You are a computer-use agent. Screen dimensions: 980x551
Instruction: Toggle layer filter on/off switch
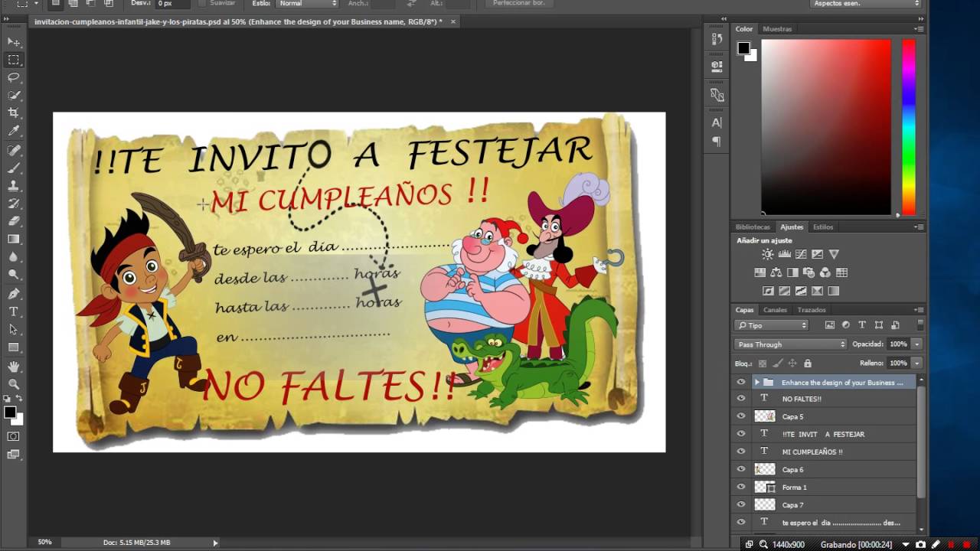pyautogui.click(x=920, y=325)
